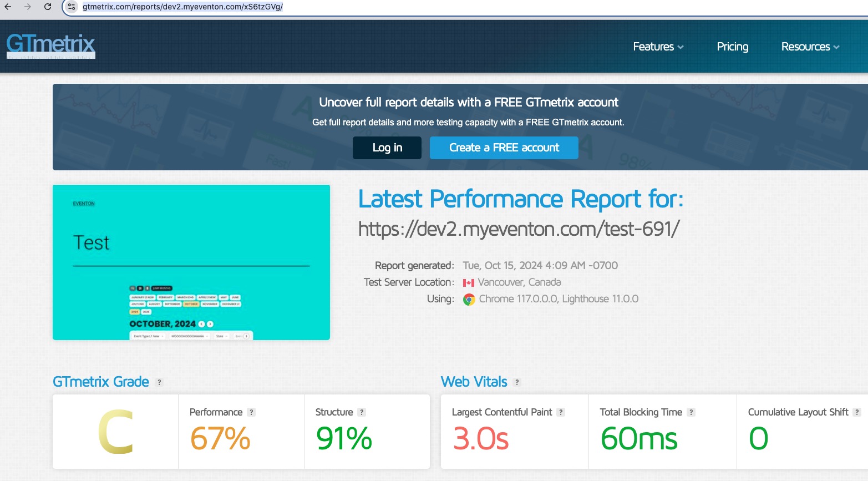Show help for Cumulative Layout Shift
The width and height of the screenshot is (868, 481).
(857, 412)
